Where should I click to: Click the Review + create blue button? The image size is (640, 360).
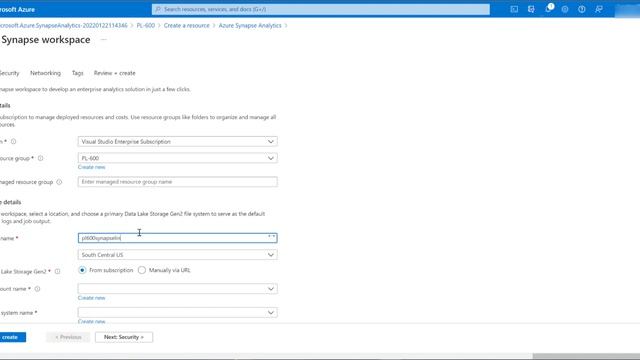[x=12, y=337]
